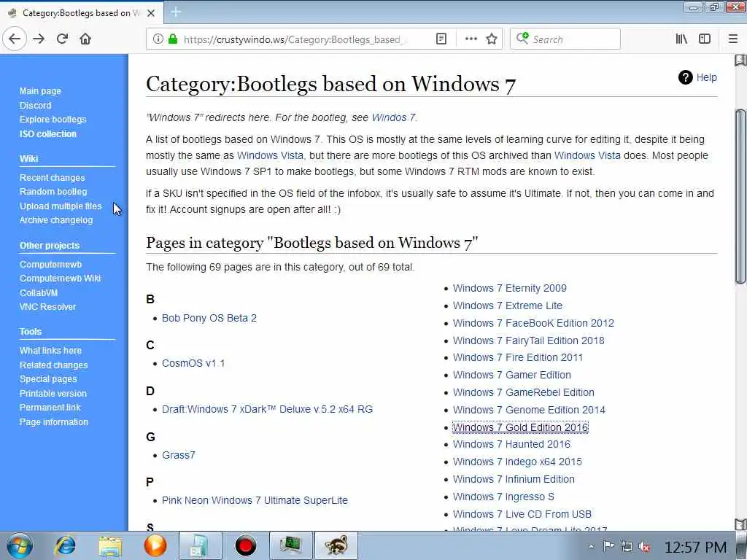Viewport: 747px width, 560px height.
Task: Open Windows 7 Gamer Edition link
Action: [512, 376]
